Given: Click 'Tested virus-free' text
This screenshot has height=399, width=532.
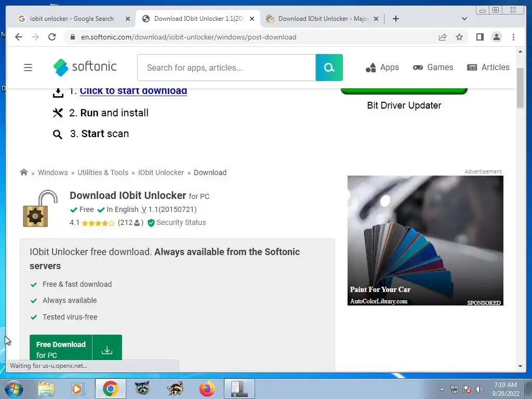Looking at the screenshot, I should tap(70, 317).
